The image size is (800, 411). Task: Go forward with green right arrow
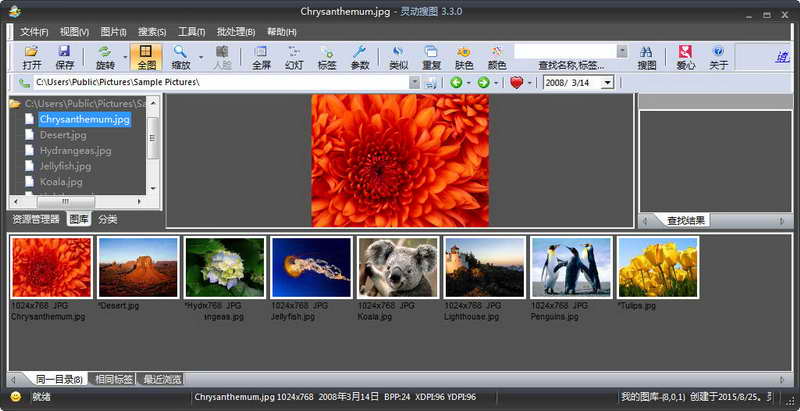(x=483, y=82)
